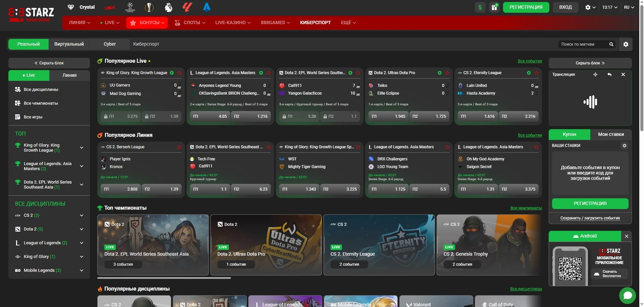Screen dimensions: 644x307
Task: Click the search magnifier icon
Action: coord(611,44)
